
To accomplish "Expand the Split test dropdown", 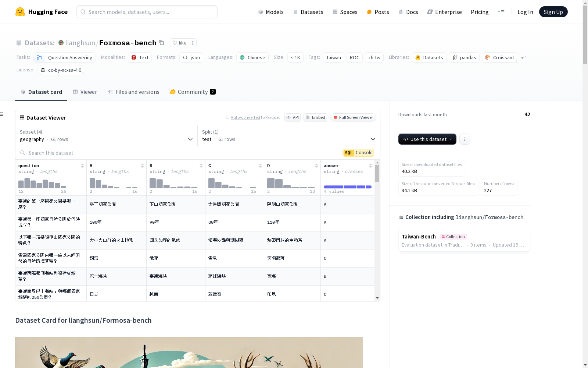I will click(289, 135).
